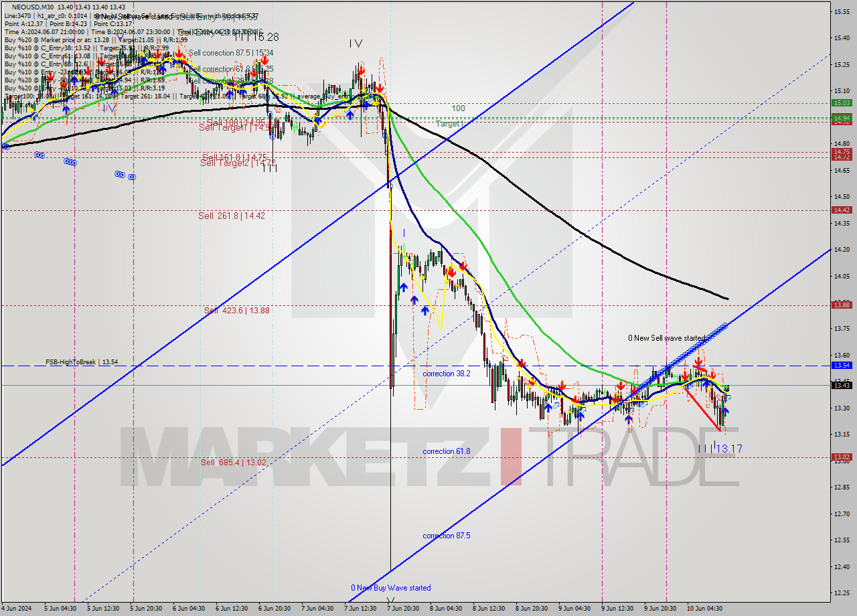Click the 15.55 price scale value
Image resolution: width=857 pixels, height=616 pixels.
(841, 11)
